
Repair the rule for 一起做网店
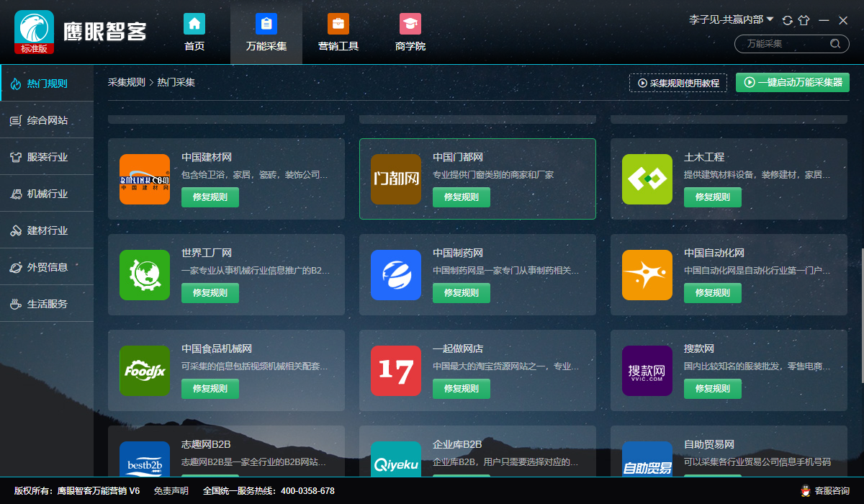(x=462, y=389)
